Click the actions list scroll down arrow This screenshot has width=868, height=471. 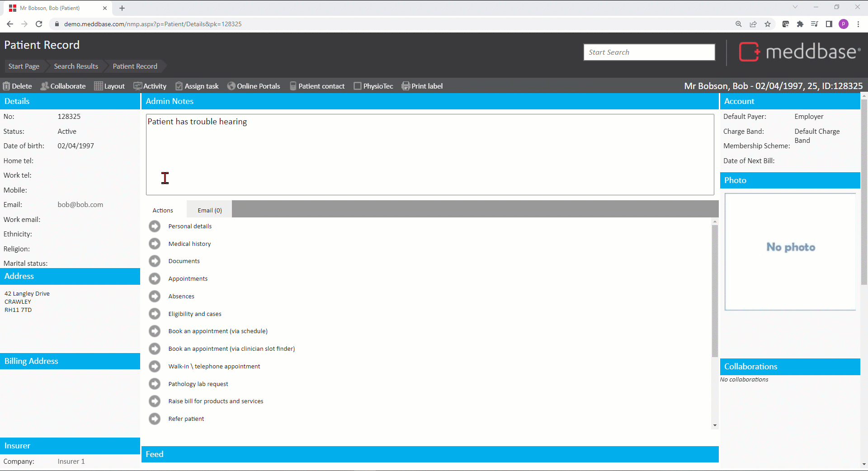click(x=715, y=425)
